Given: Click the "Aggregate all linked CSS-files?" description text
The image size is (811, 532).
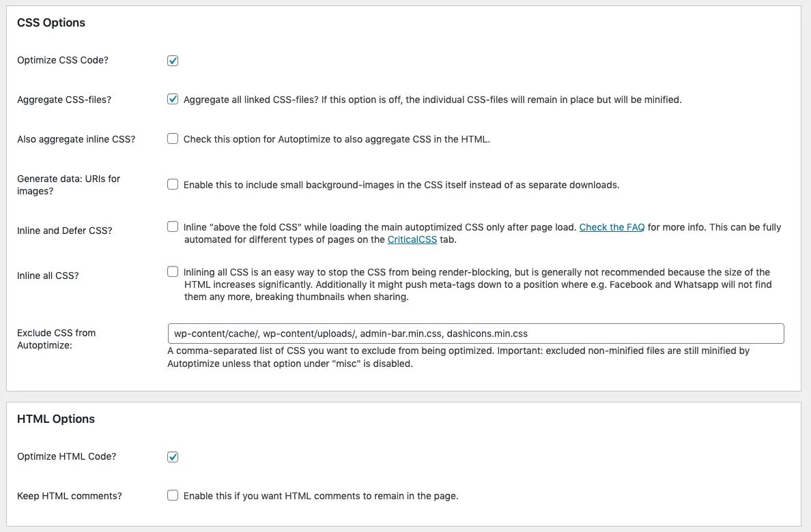Looking at the screenshot, I should (x=432, y=100).
